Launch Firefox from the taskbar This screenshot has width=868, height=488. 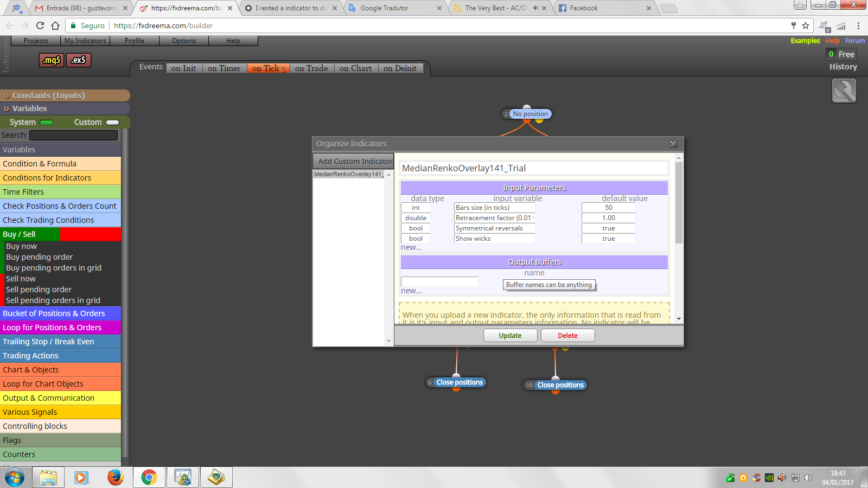pyautogui.click(x=115, y=478)
